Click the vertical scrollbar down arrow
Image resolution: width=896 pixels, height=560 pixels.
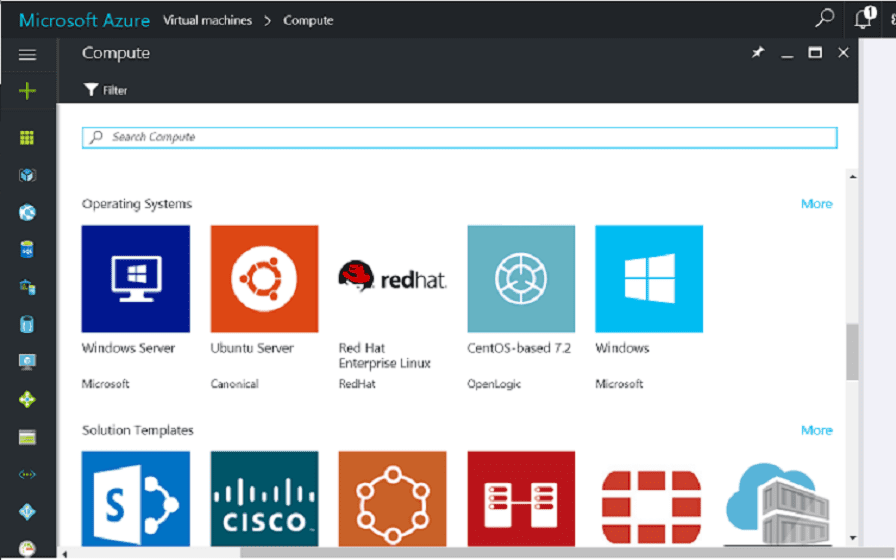point(853,538)
